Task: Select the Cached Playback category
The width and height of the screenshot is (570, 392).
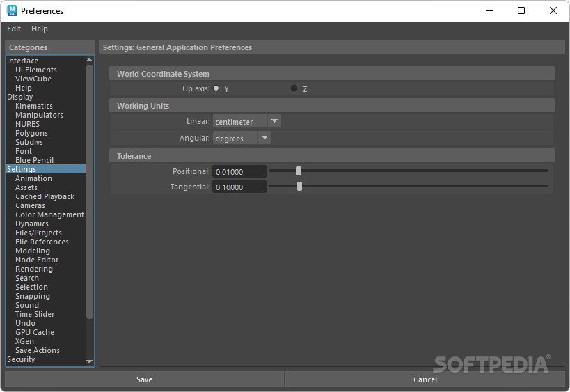Action: coord(45,197)
